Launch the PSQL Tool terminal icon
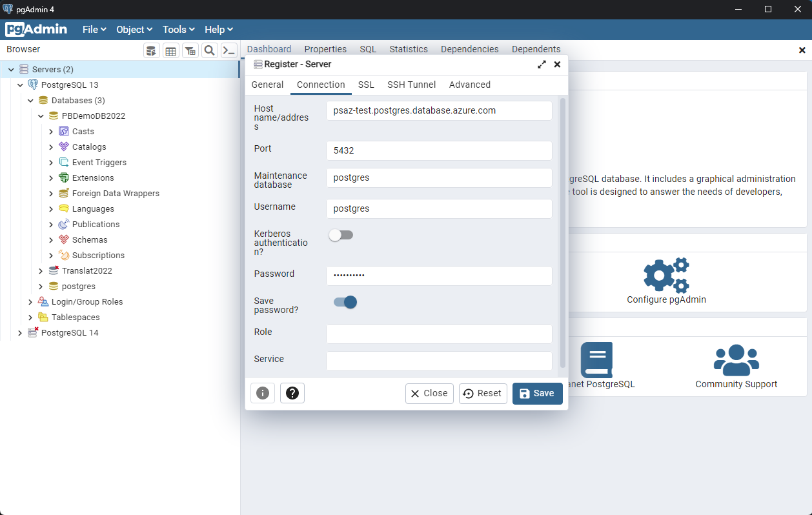Screen dimensions: 812x515 coord(228,50)
